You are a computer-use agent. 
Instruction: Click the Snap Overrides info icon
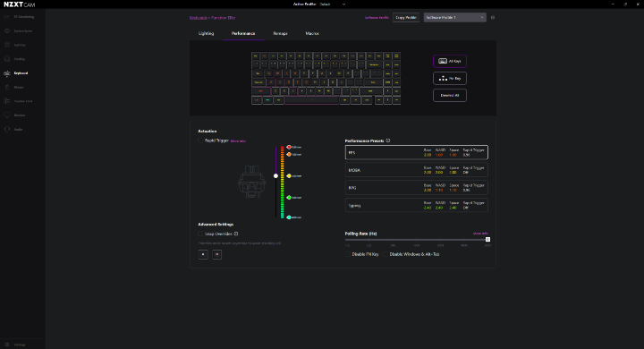[x=236, y=234]
